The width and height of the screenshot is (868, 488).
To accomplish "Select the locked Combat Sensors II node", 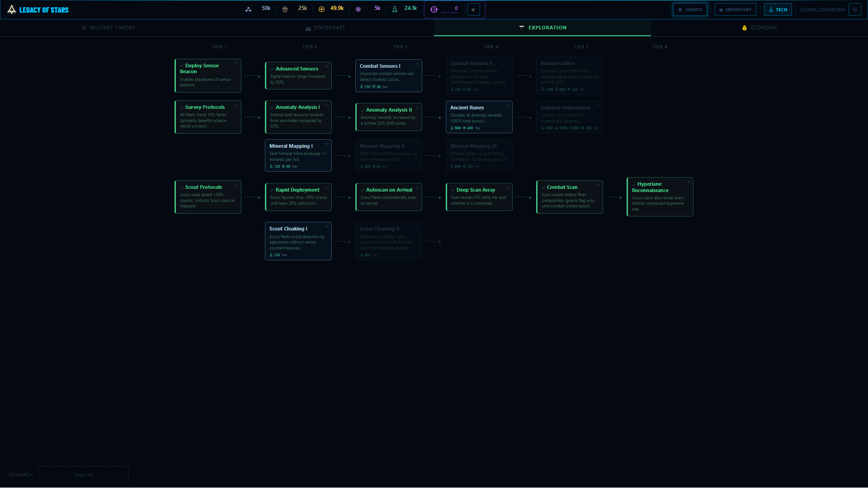I will coord(479,75).
